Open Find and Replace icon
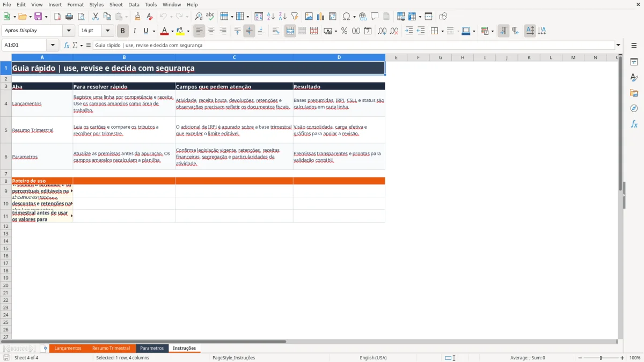The width and height of the screenshot is (644, 362). (199, 17)
